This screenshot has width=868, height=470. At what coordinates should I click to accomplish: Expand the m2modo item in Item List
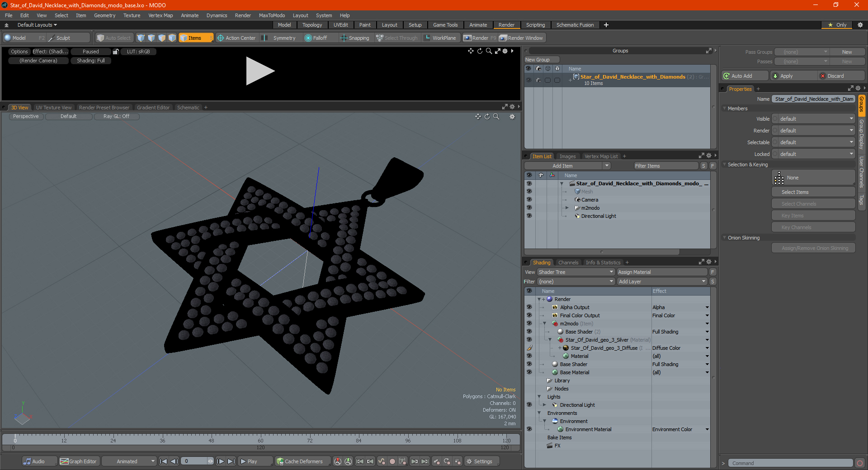pos(567,208)
